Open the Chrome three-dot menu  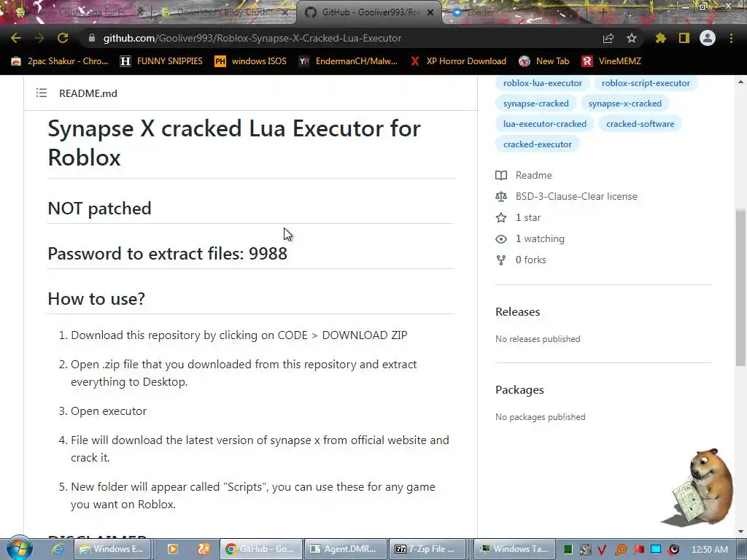click(x=731, y=38)
